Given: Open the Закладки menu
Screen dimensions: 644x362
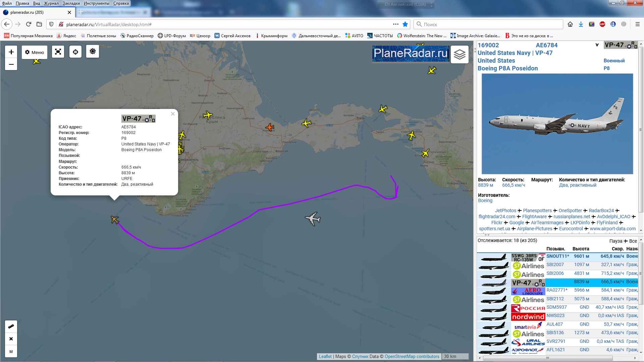Looking at the screenshot, I should (x=71, y=3).
